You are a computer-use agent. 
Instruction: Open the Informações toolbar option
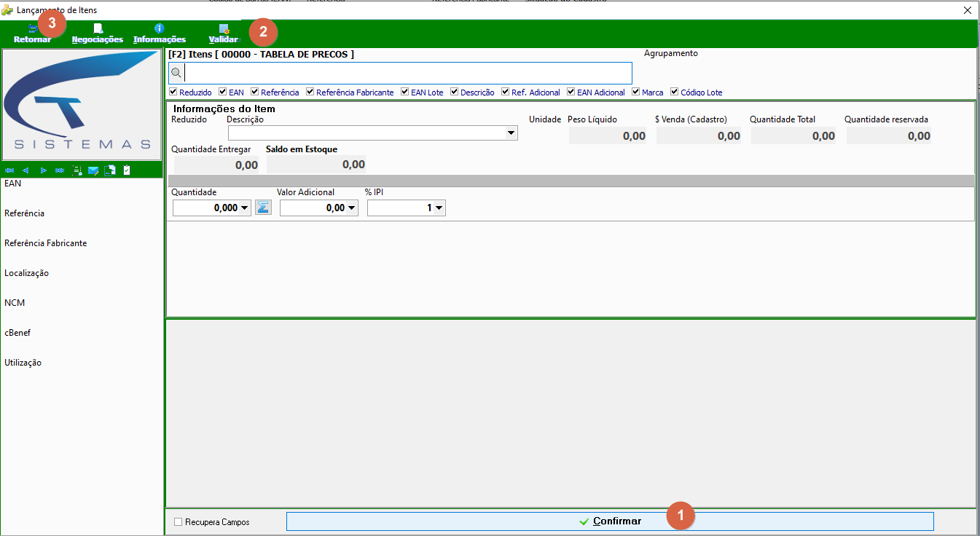[x=160, y=33]
